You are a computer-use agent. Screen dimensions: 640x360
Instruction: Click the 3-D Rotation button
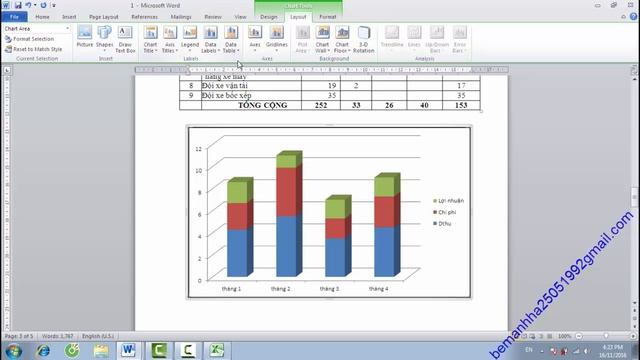click(364, 39)
